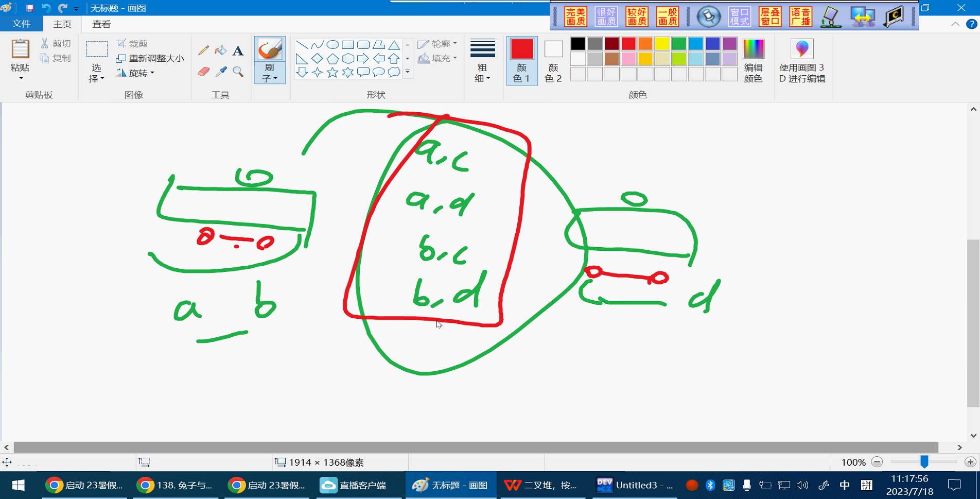Select 较好画质 quality option
Screen dimensions: 980x499
[x=637, y=16]
